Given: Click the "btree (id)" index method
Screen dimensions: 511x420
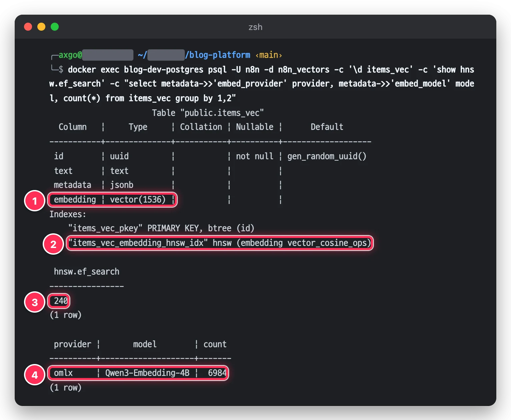Looking at the screenshot, I should [x=231, y=228].
